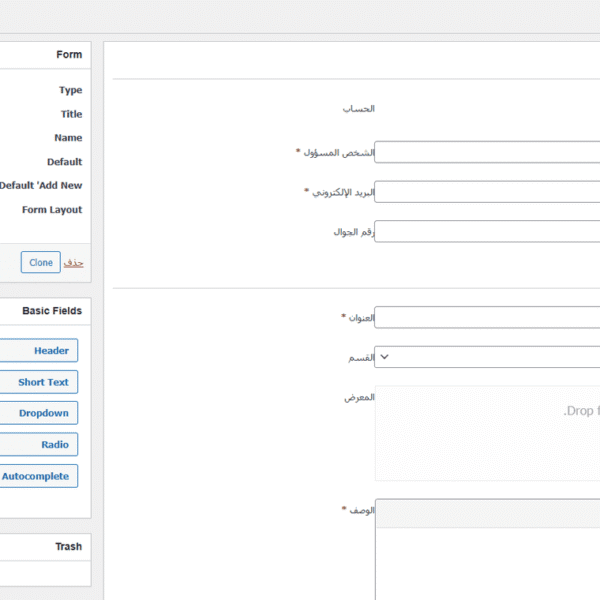The image size is (600, 600).
Task: Add a Dropdown field from Basic Fields
Action: click(39, 413)
